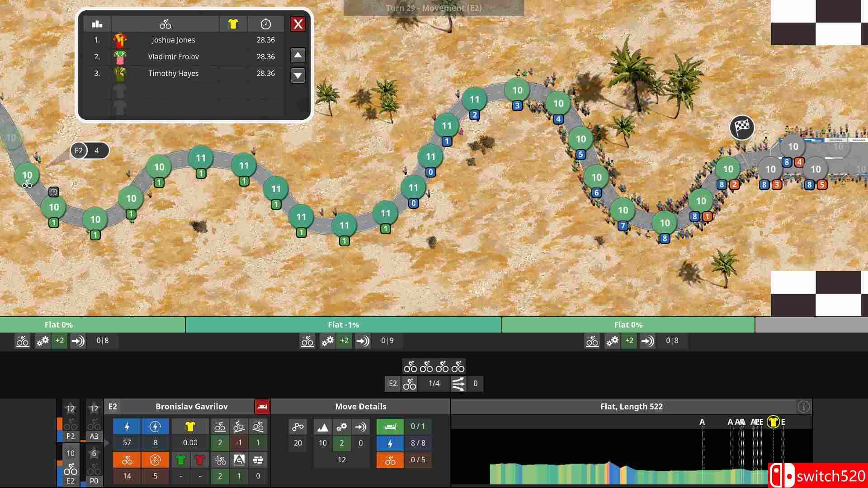Viewport: 868px width, 488px height.
Task: Click the cobblestone skill icon
Action: pos(258,460)
